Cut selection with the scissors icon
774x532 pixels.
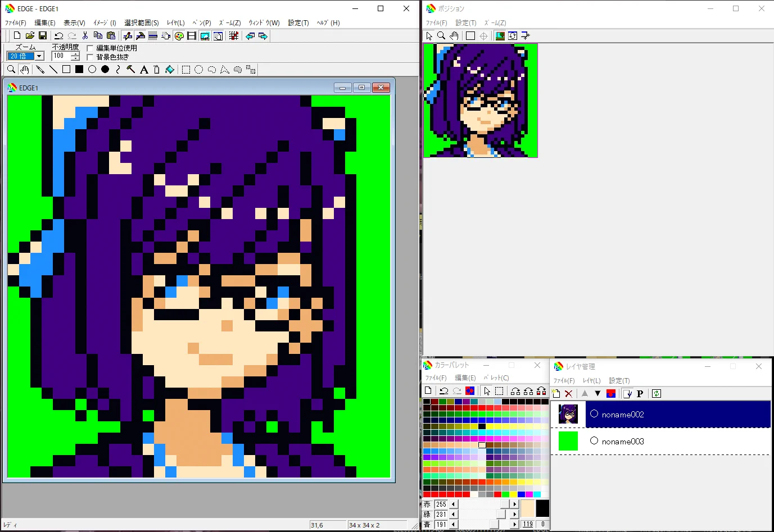point(85,36)
